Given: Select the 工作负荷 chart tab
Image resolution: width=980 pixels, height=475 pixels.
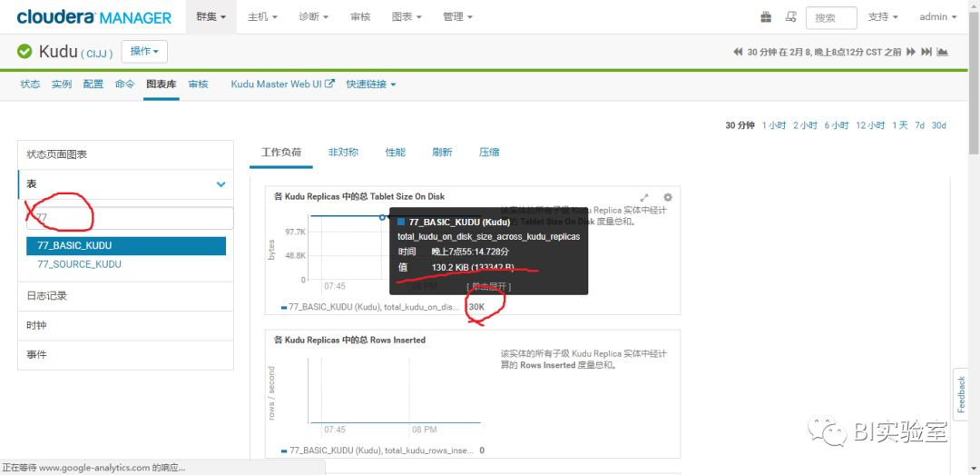Looking at the screenshot, I should (x=281, y=152).
